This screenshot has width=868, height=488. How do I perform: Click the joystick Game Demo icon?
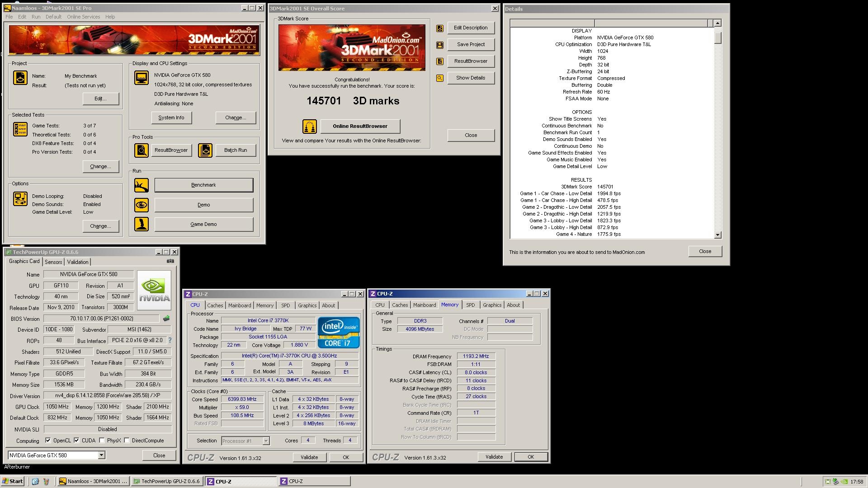click(x=142, y=225)
